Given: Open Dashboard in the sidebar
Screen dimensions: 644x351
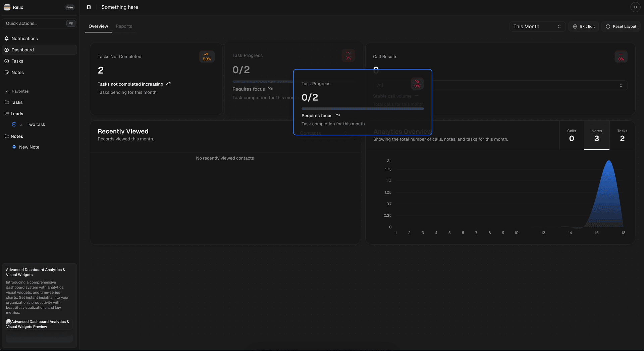Looking at the screenshot, I should (40, 50).
